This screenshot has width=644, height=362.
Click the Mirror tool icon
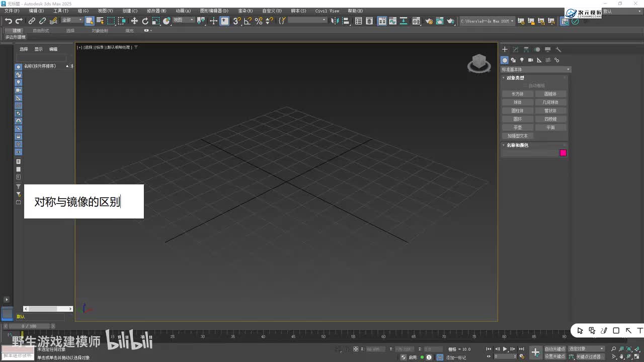click(x=335, y=21)
